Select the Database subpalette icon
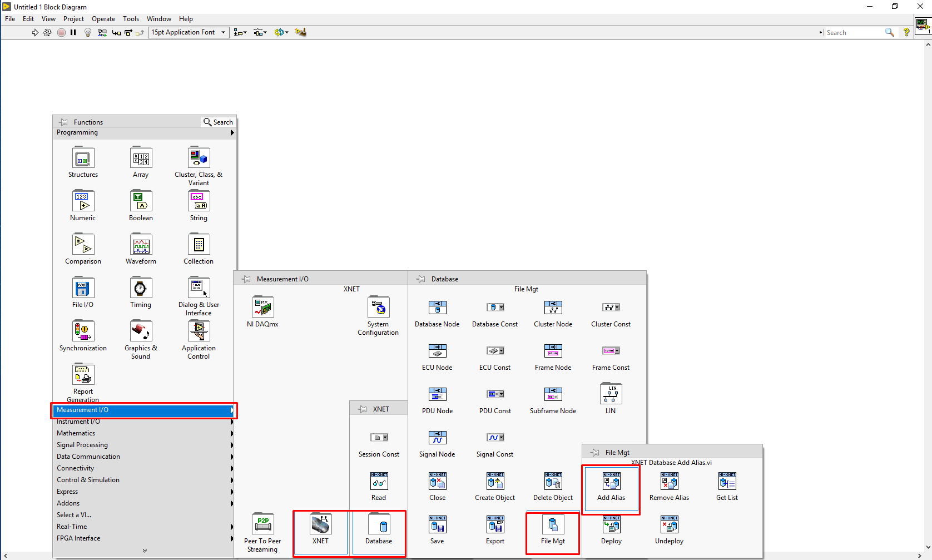 (x=378, y=524)
